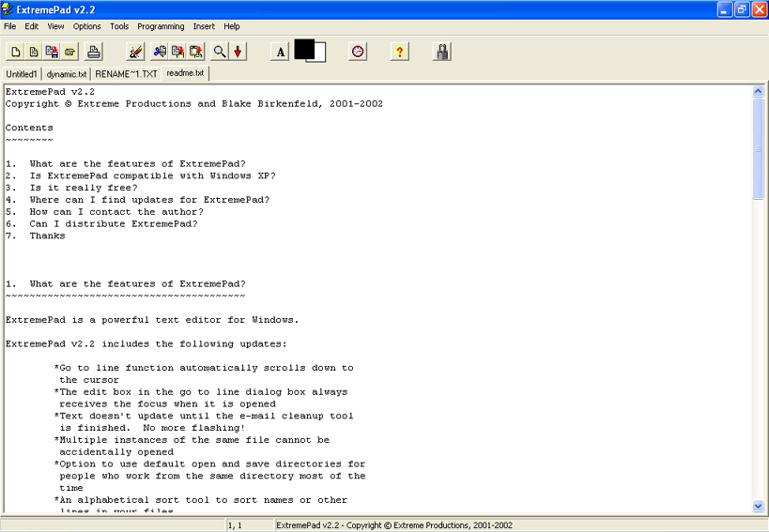Paste from the clipboard icon
The height and width of the screenshot is (532, 769).
pos(195,52)
